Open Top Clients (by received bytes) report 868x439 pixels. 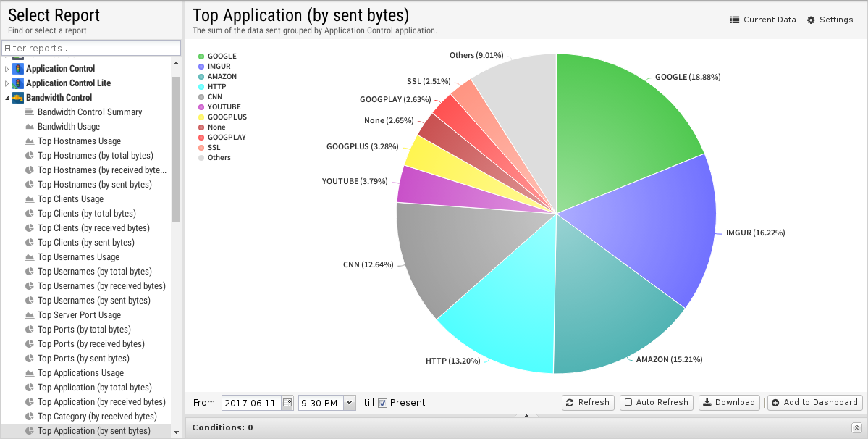pyautogui.click(x=93, y=228)
